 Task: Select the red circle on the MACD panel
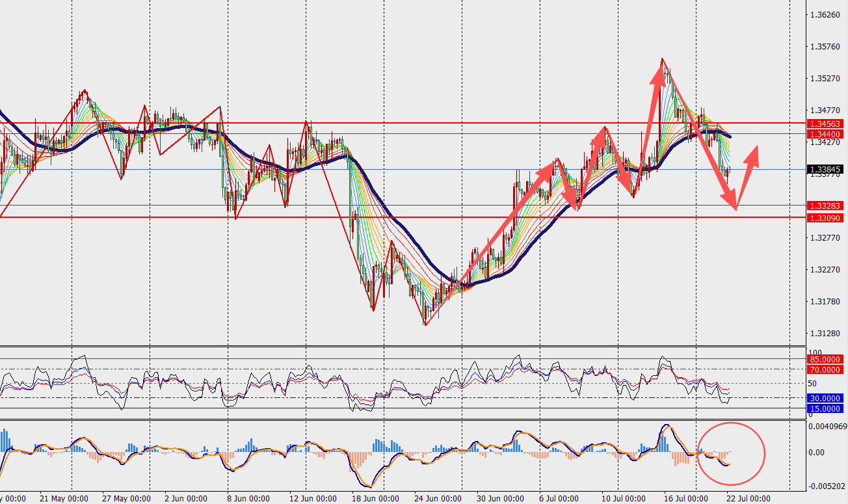(x=731, y=453)
